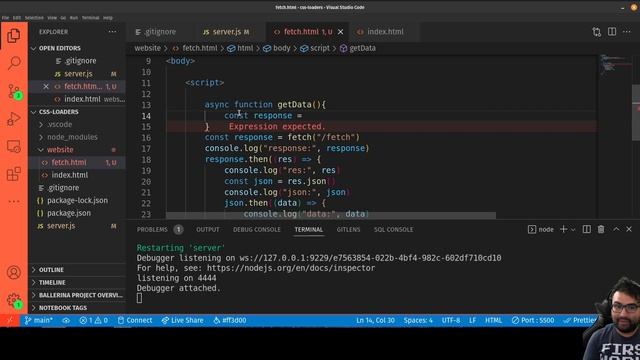Open package-lock.json in file tree

pos(77,200)
